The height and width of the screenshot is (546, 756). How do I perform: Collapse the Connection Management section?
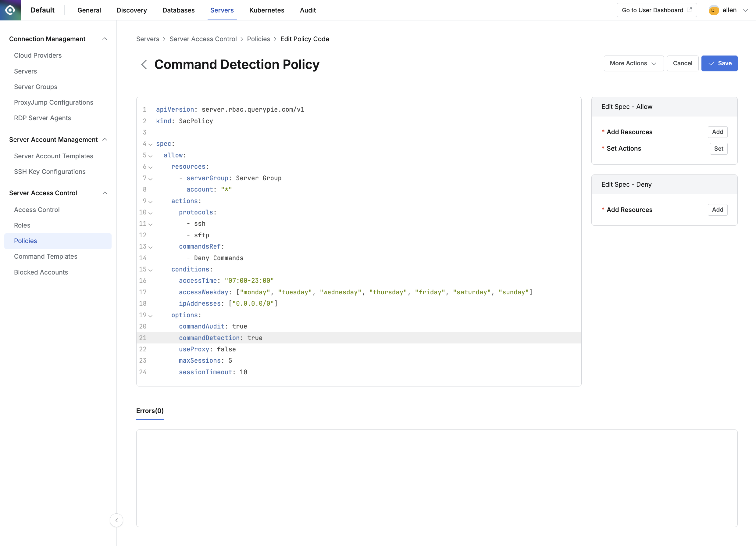tap(105, 39)
